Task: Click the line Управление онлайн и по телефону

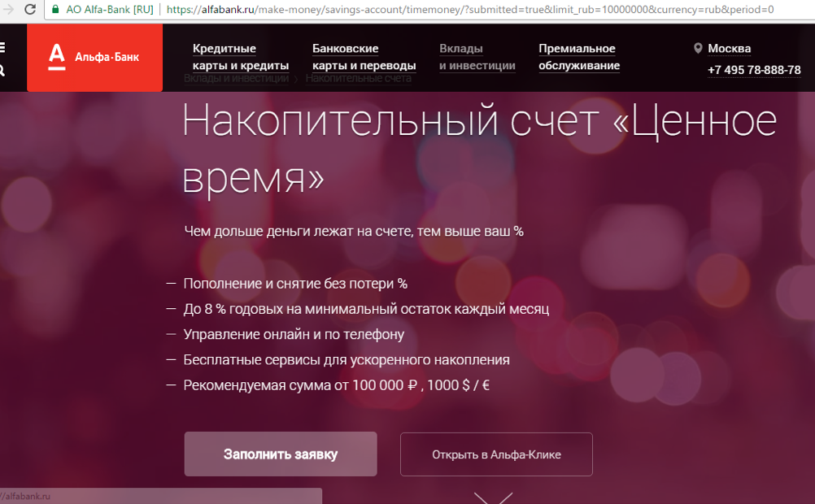Action: [x=294, y=335]
